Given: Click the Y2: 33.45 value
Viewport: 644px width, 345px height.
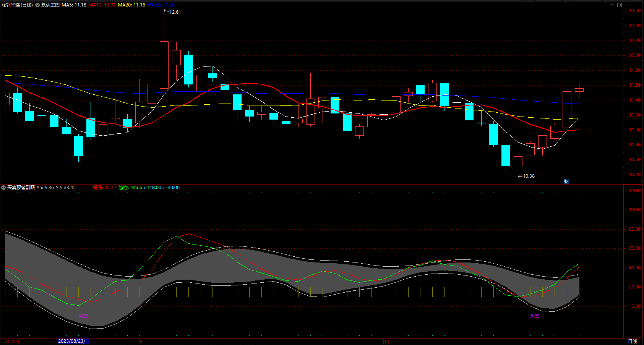Looking at the screenshot, I should (66, 188).
